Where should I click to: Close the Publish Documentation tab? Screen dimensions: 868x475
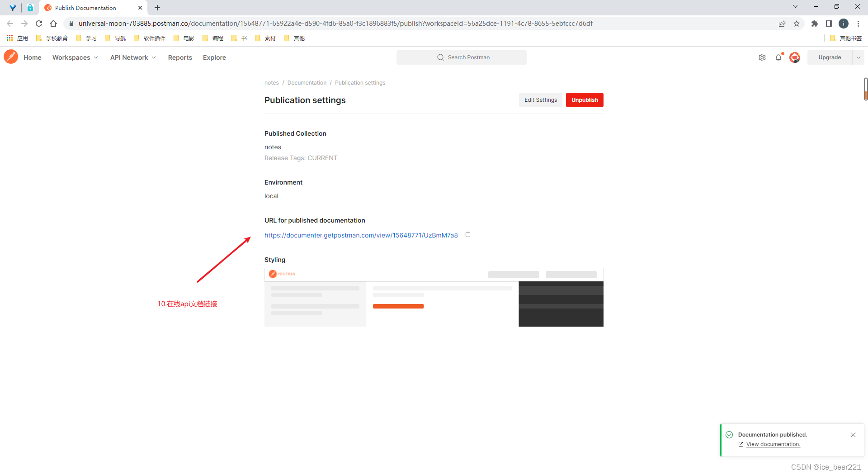point(140,8)
